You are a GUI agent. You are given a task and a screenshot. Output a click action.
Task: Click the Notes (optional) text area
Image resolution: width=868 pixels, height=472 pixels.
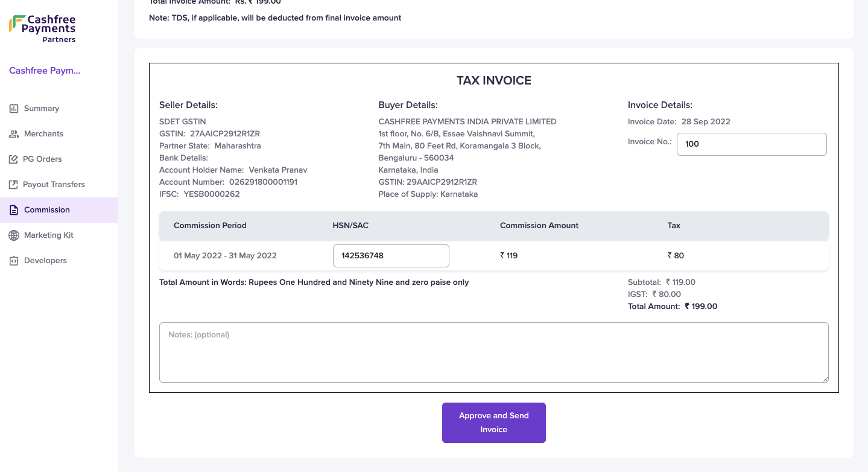click(x=493, y=352)
